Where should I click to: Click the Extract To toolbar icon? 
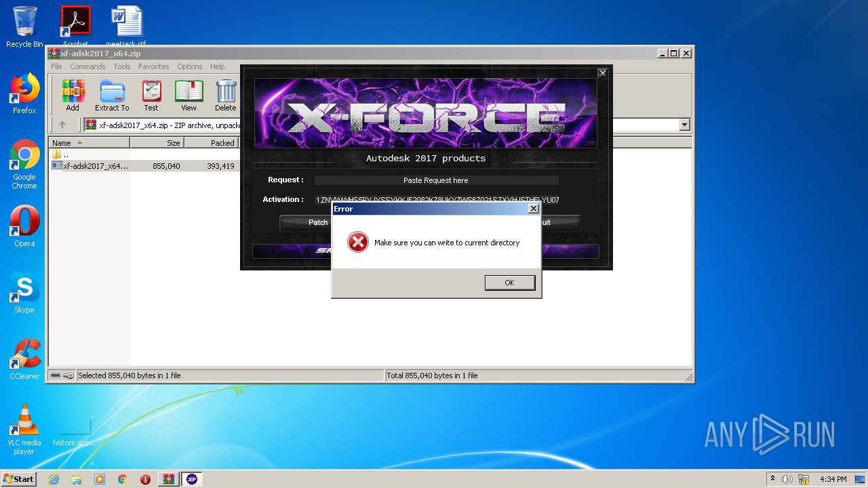[112, 96]
